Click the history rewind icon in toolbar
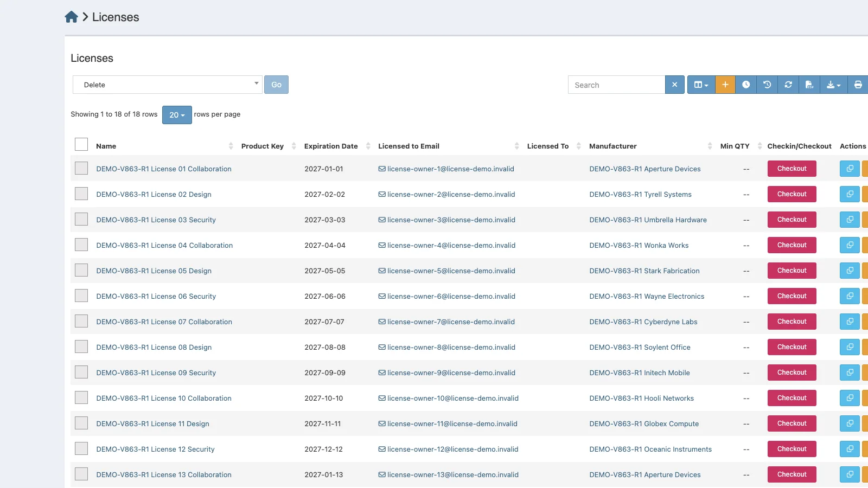This screenshot has height=488, width=868. tap(767, 85)
